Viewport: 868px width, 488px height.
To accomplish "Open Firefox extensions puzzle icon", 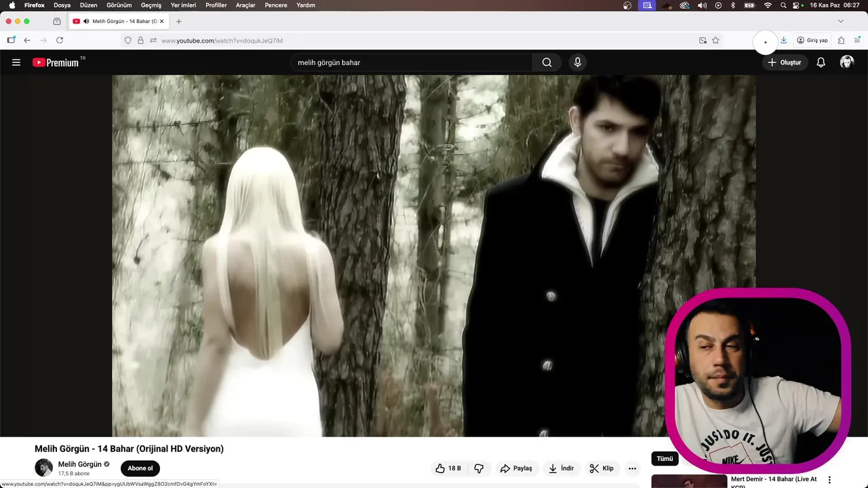I will tap(841, 41).
